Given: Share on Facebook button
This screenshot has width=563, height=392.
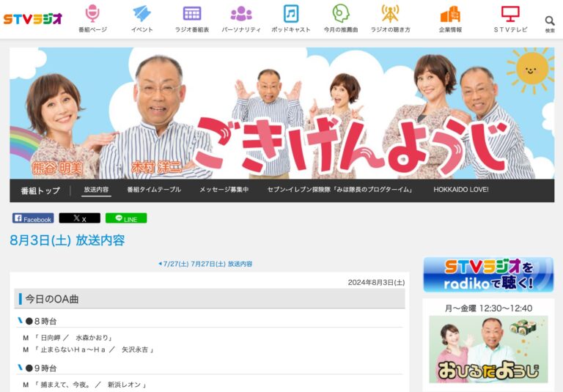Looking at the screenshot, I should (33, 218).
